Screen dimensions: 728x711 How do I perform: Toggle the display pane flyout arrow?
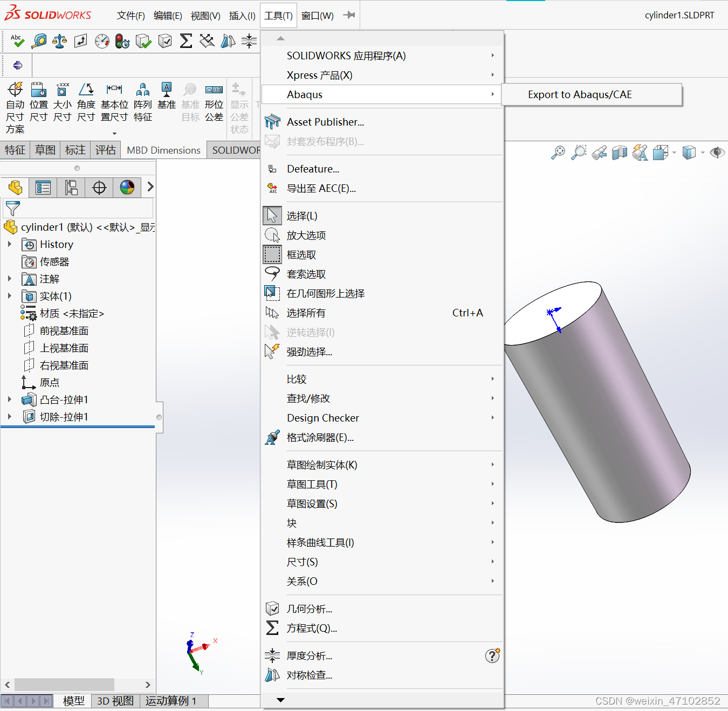click(149, 187)
